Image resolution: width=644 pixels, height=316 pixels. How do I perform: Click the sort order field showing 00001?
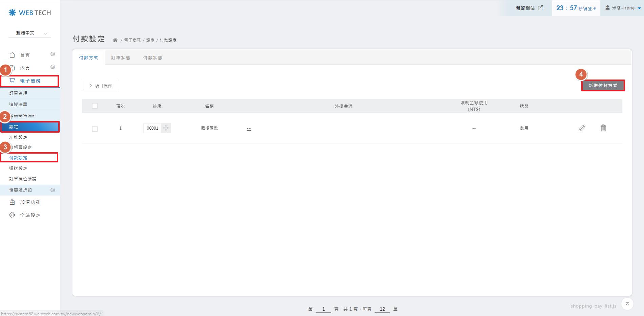(x=152, y=128)
